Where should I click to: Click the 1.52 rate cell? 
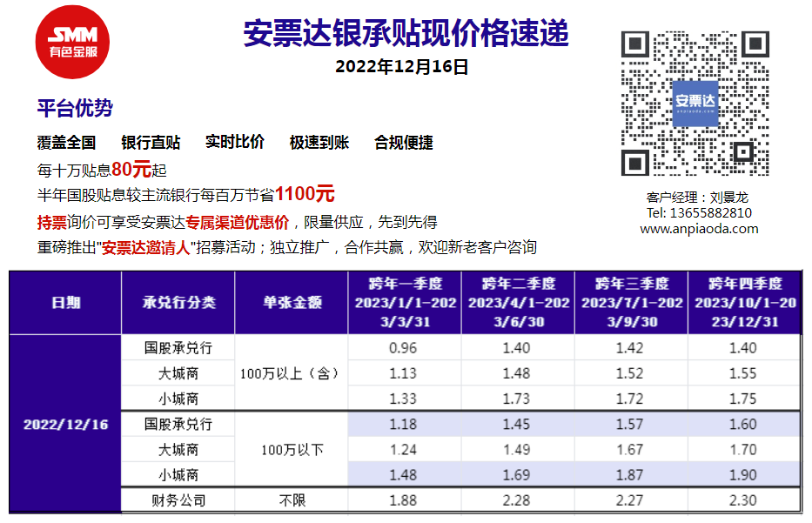click(631, 373)
